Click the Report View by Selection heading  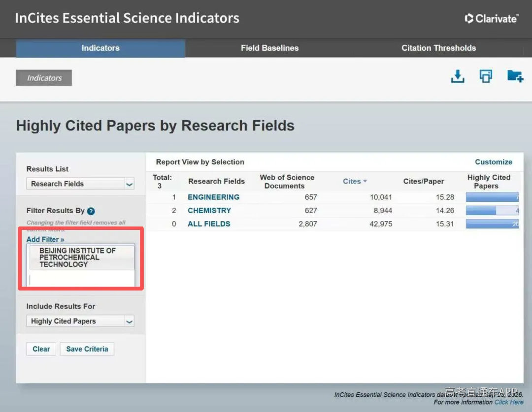(x=200, y=162)
